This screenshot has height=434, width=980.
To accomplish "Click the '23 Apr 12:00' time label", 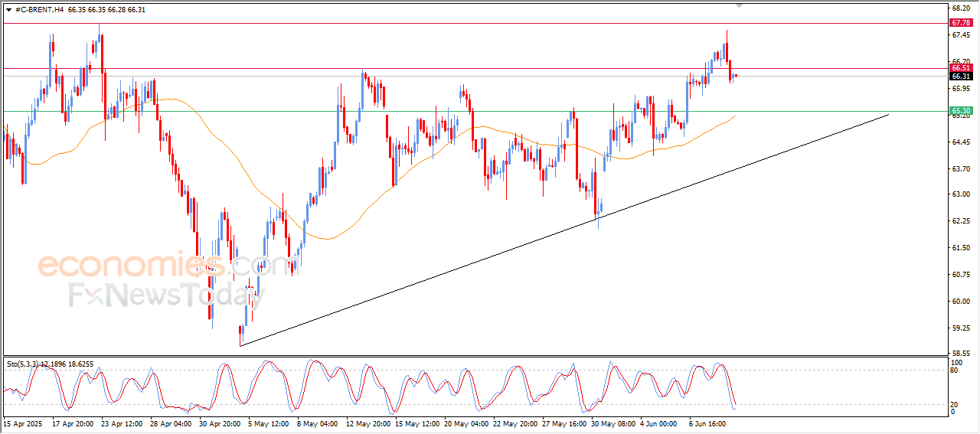I will pos(122,423).
